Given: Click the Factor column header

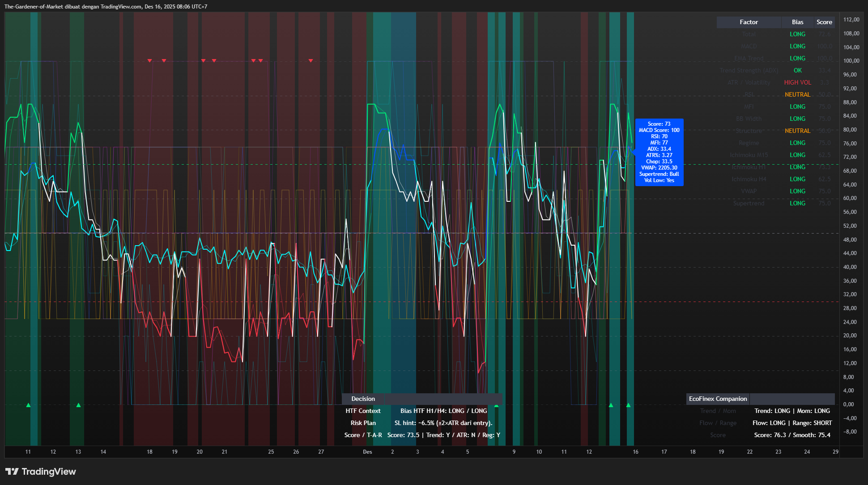Looking at the screenshot, I should pyautogui.click(x=749, y=22).
